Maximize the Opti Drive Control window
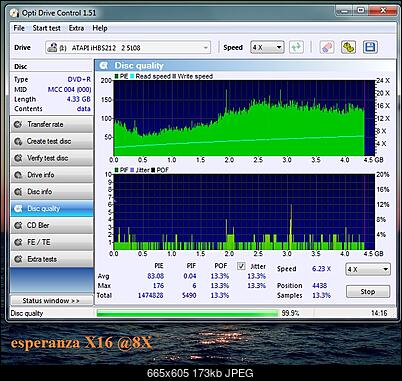Screen dimensions: 402x381 361,11
